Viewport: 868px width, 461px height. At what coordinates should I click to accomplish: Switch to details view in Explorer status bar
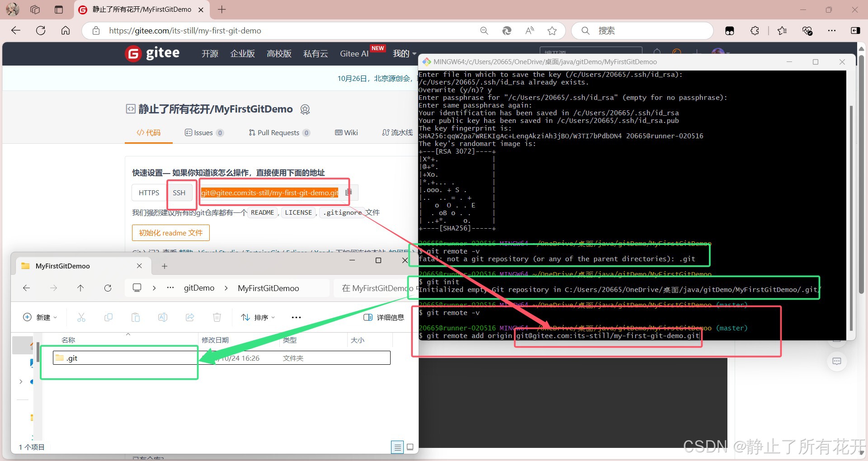pos(397,447)
